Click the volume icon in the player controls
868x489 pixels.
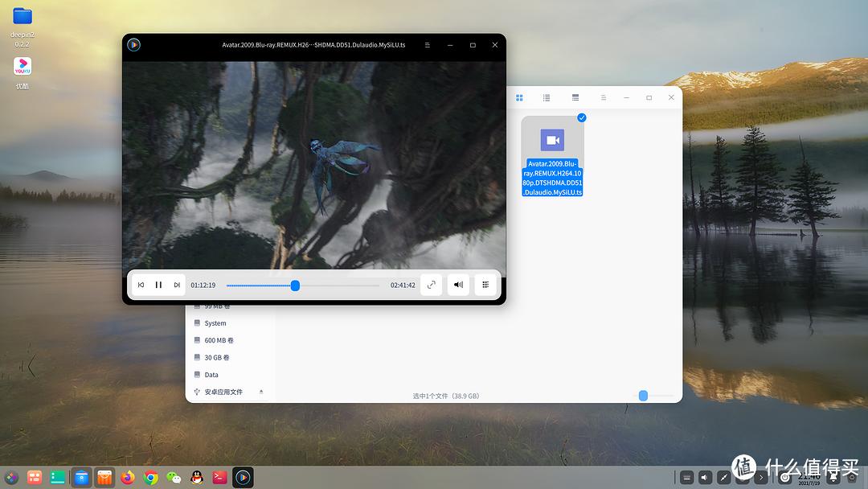(458, 284)
